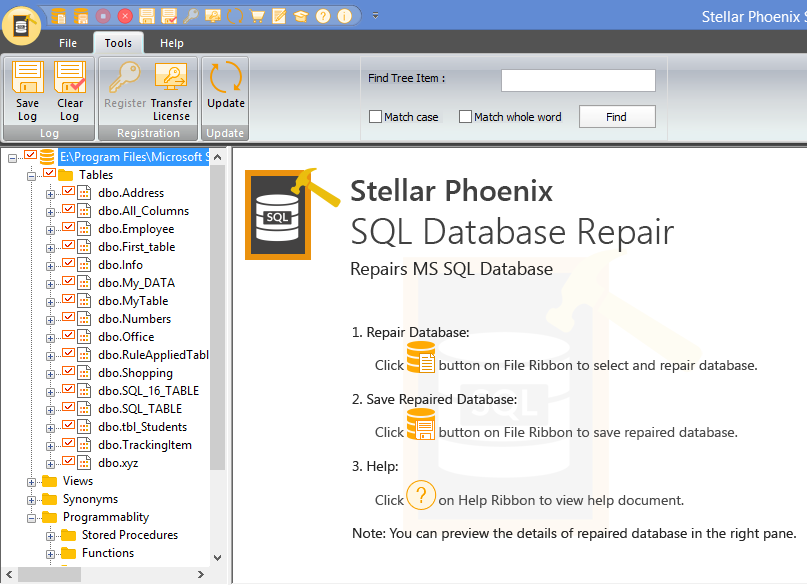This screenshot has height=585, width=807.
Task: Click the Transfer License ribbon button
Action: [x=171, y=92]
